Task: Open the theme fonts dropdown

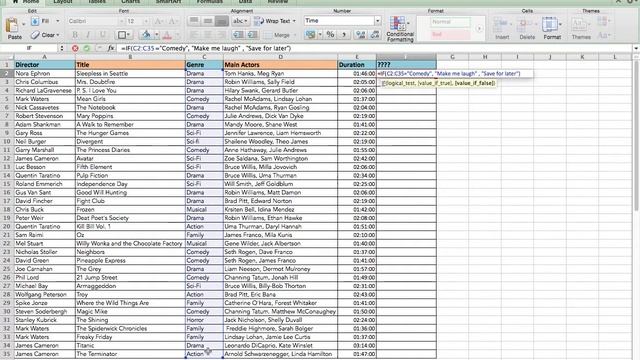Action: click(x=603, y=35)
